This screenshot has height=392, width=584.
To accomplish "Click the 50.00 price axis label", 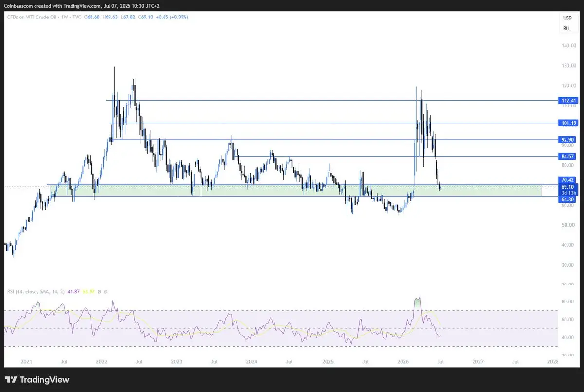I will coord(568,225).
